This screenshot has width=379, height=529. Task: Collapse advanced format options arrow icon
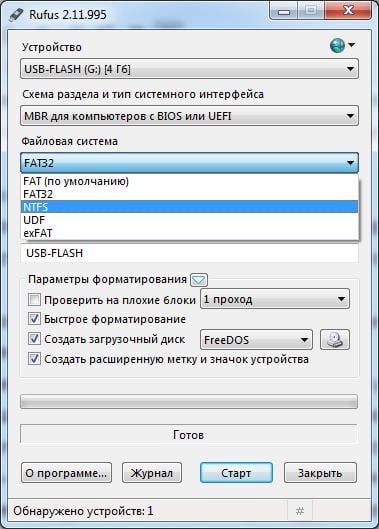click(x=199, y=280)
